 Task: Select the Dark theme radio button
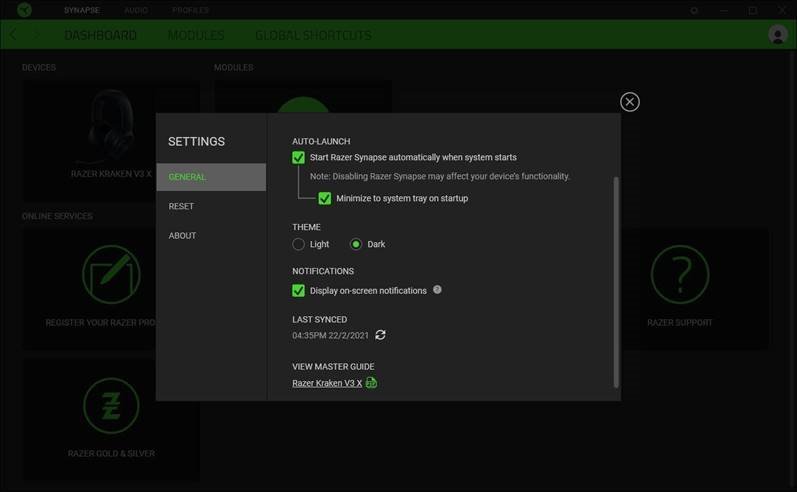[x=356, y=244]
